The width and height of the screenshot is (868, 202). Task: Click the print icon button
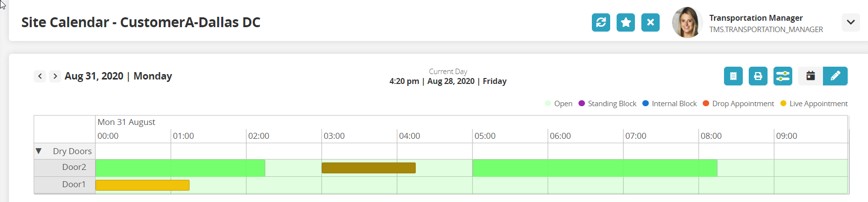coord(758,76)
